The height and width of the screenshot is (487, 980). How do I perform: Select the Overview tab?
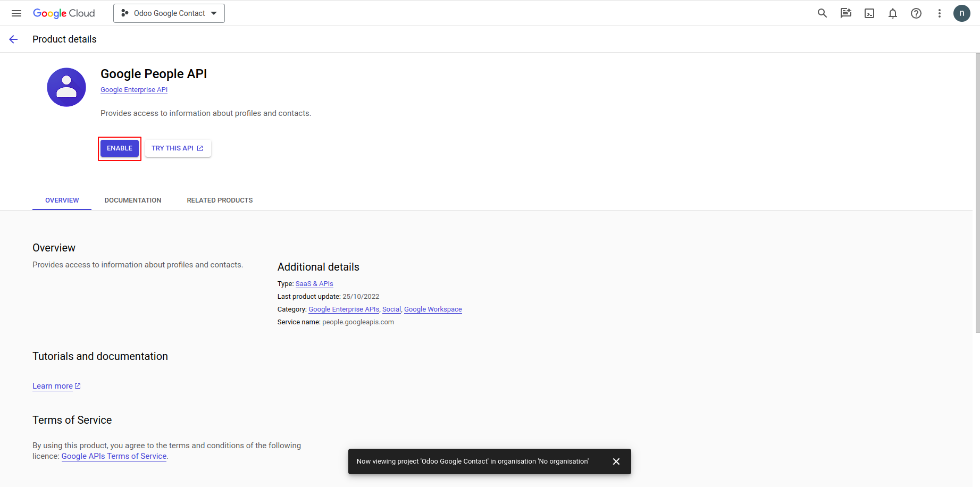pos(62,200)
